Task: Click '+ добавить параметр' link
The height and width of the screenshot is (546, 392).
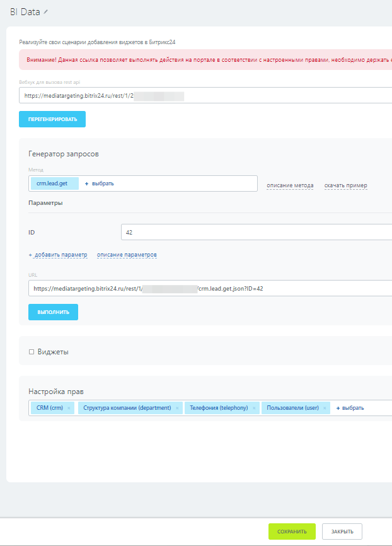Action: [58, 255]
